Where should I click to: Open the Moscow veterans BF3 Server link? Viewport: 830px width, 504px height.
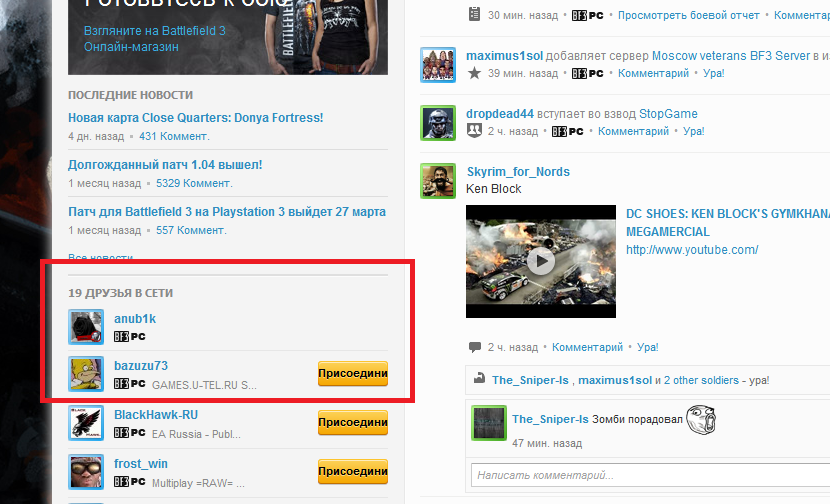tap(731, 56)
